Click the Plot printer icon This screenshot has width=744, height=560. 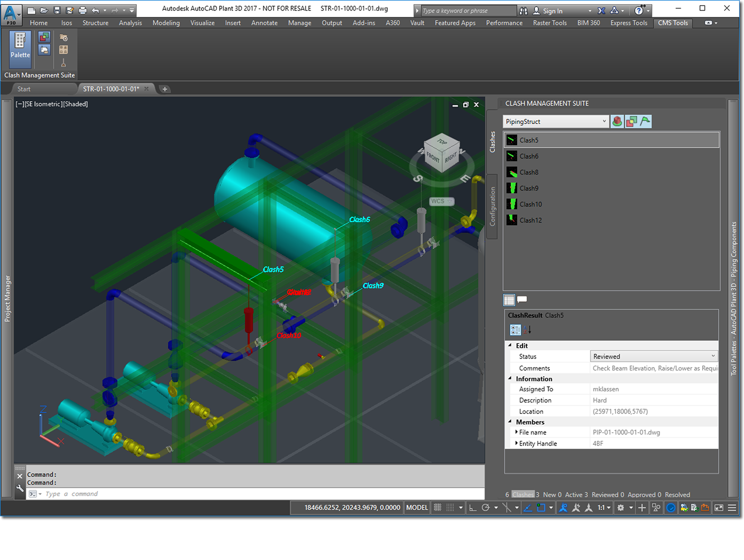(x=83, y=10)
